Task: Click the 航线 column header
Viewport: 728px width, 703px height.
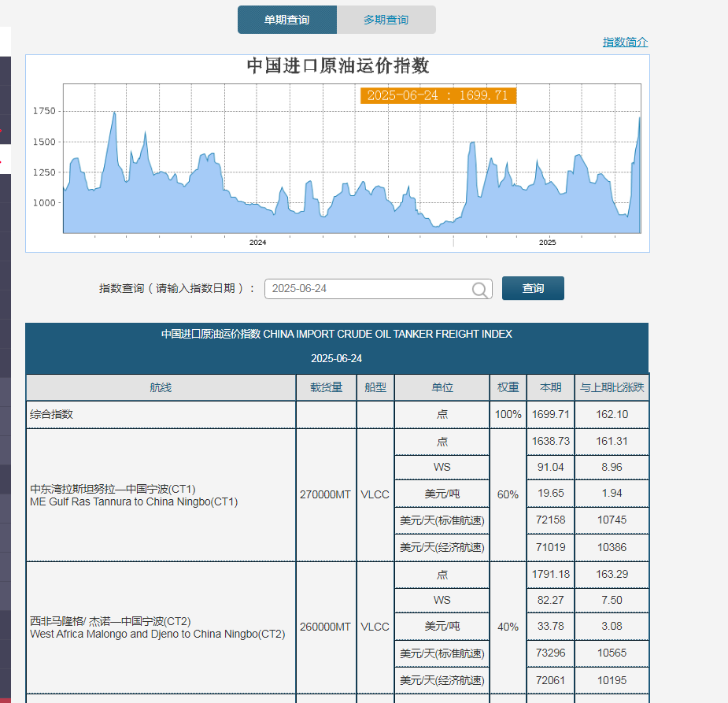Action: click(161, 387)
